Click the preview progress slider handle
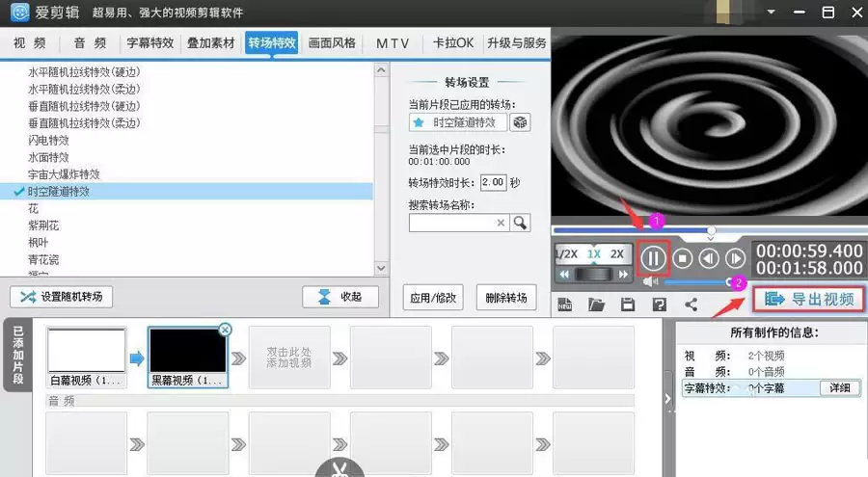The image size is (868, 477). [x=712, y=229]
